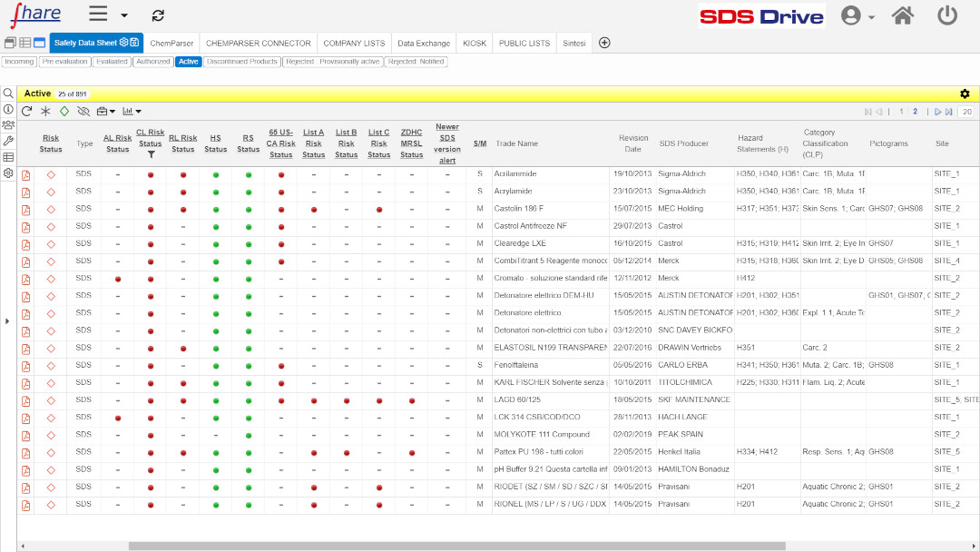Open the PDF icon on the Acrilammide row
This screenshot has width=980, height=552.
tap(25, 173)
